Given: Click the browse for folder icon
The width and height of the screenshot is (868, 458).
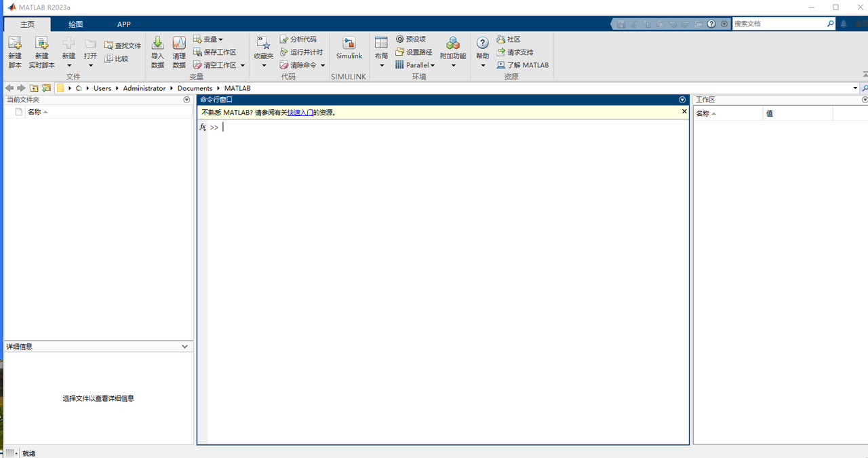Looking at the screenshot, I should pyautogui.click(x=46, y=88).
